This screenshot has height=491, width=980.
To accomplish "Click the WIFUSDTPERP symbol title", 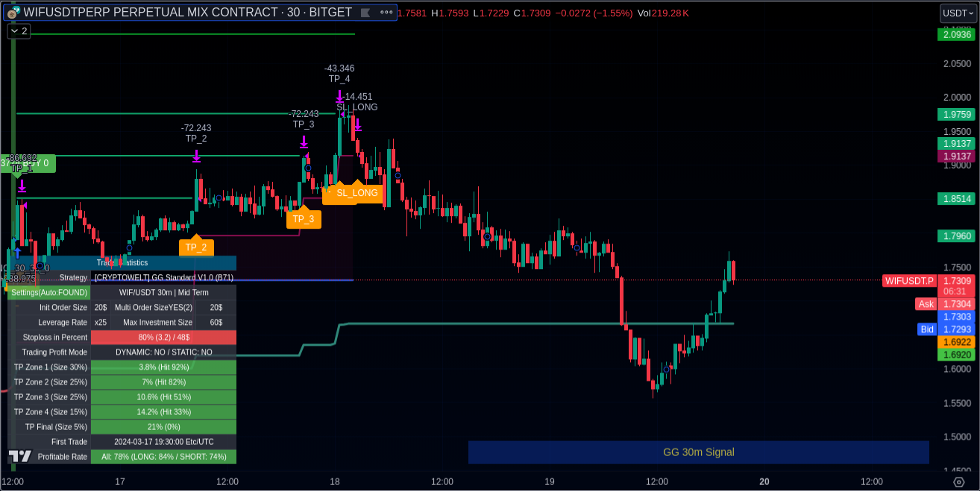I will coord(186,13).
